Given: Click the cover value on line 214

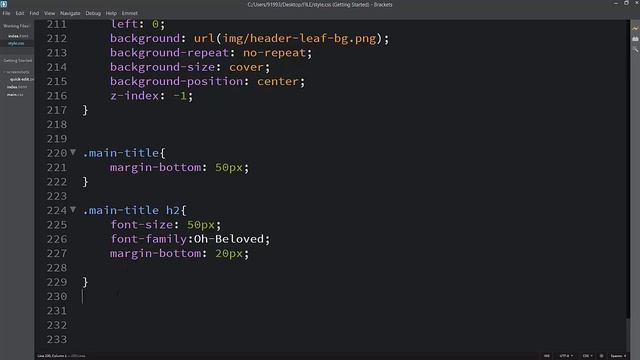Looking at the screenshot, I should point(246,67).
